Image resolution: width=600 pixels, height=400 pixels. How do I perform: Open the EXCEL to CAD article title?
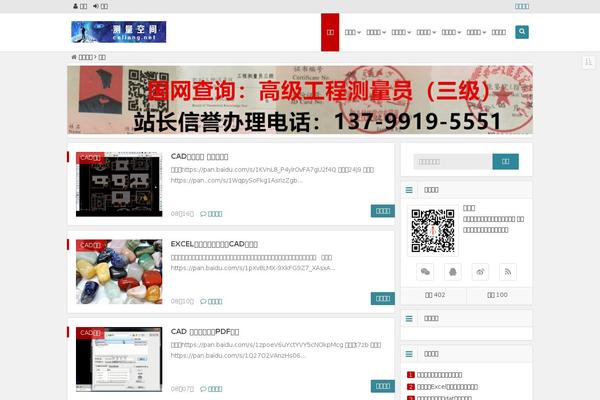(214, 244)
